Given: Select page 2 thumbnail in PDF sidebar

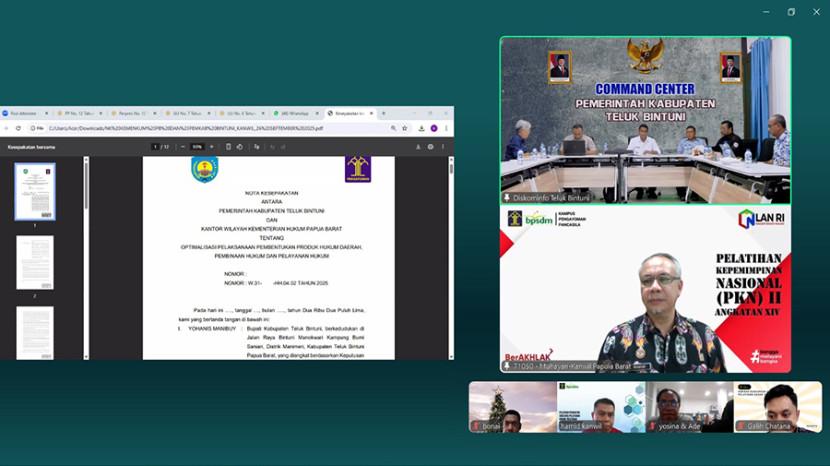Looking at the screenshot, I should pyautogui.click(x=35, y=263).
